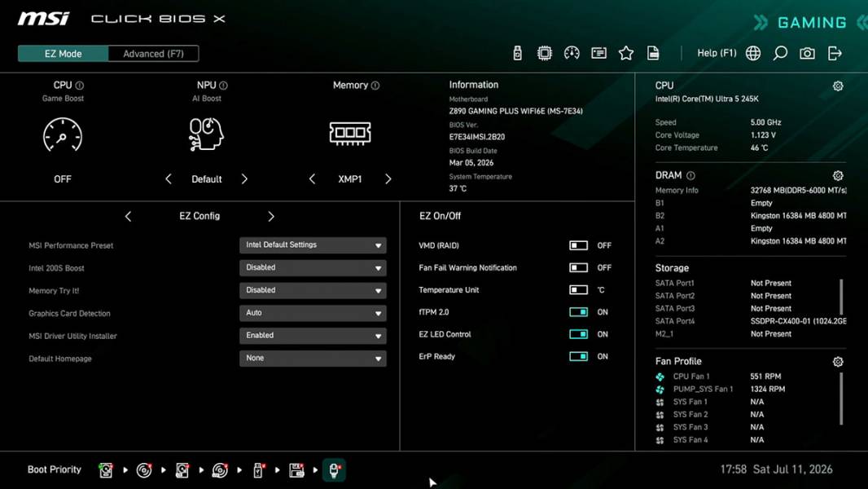The height and width of the screenshot is (489, 868).
Task: Toggle fTPM 2.0 switch off
Action: click(x=578, y=312)
